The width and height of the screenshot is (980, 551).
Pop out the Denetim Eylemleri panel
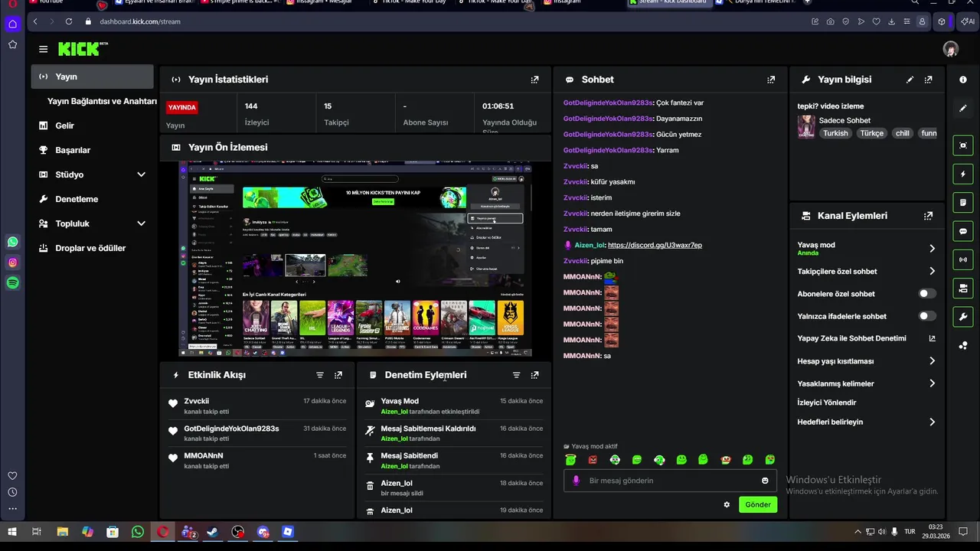(x=534, y=375)
